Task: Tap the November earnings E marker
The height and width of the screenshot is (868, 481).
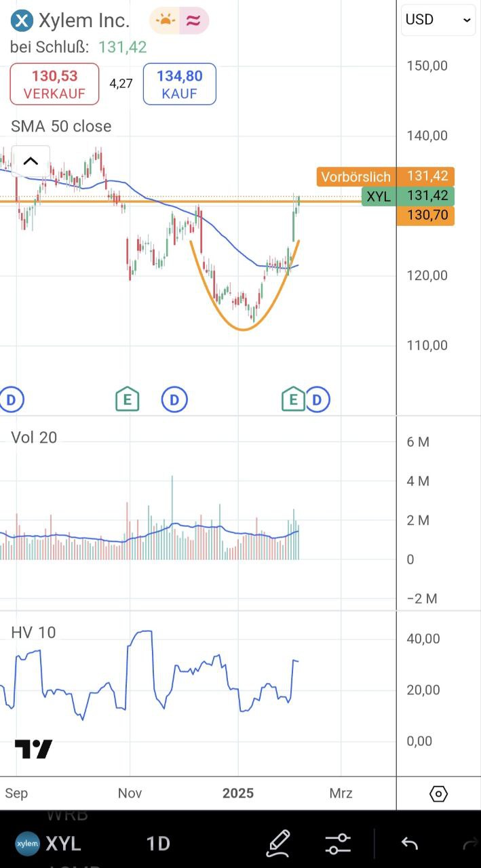Action: pyautogui.click(x=127, y=399)
